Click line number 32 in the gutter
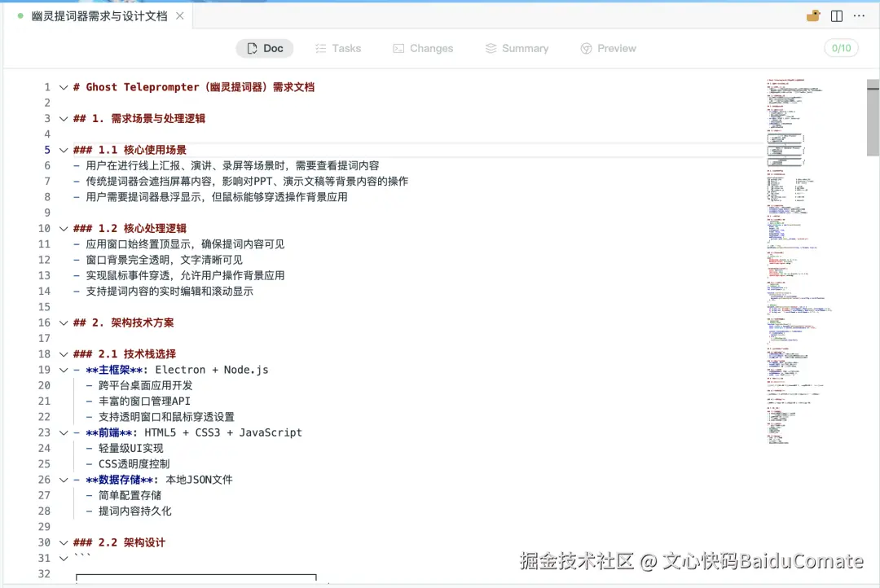Screen dimensions: 880x588 (x=44, y=574)
